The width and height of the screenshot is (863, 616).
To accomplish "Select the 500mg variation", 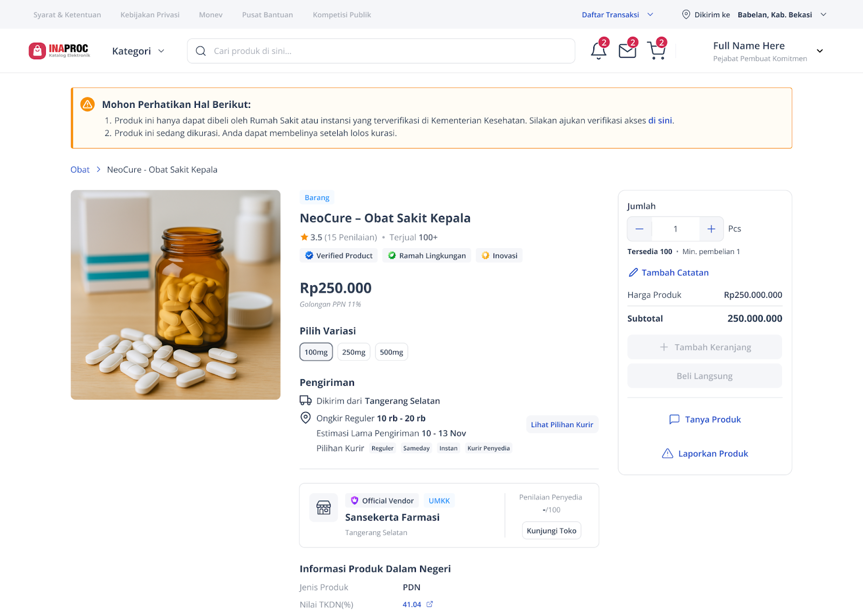I will (392, 352).
